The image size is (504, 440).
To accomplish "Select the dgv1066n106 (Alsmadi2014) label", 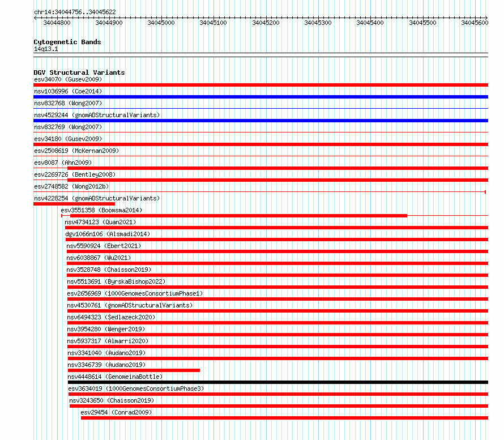I will [x=108, y=234].
